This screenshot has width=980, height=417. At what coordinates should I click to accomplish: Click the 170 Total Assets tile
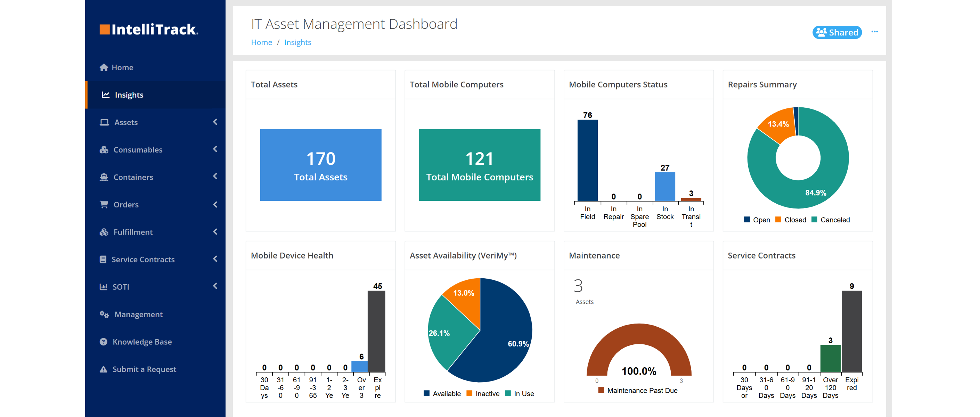pos(320,165)
